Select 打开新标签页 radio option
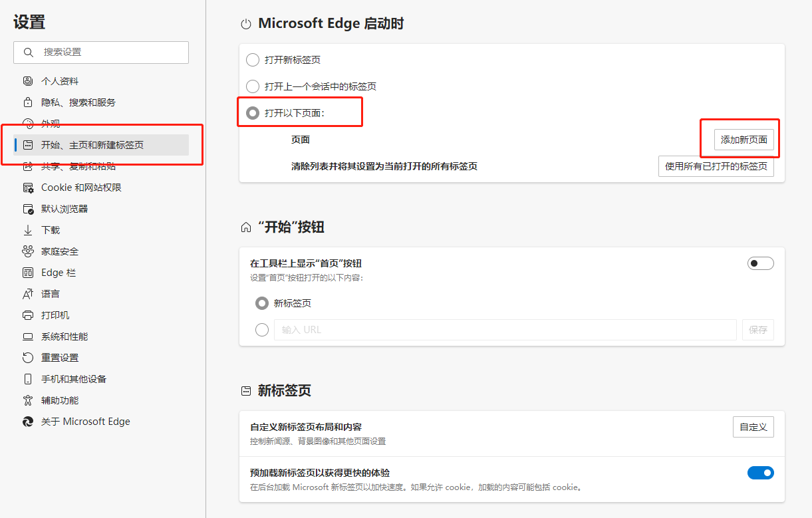 tap(253, 60)
